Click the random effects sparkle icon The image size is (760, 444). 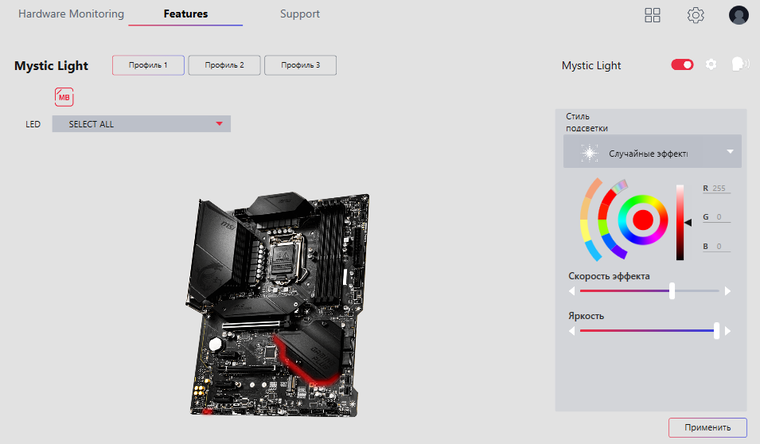[589, 153]
